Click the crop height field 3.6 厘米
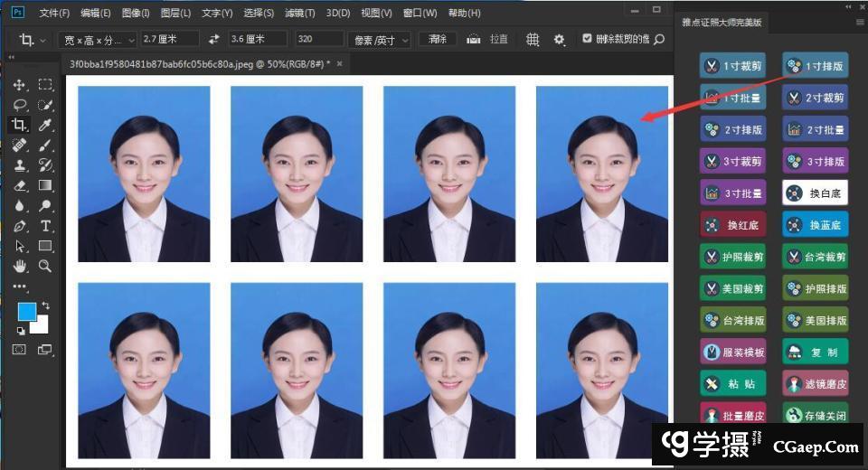 point(258,39)
